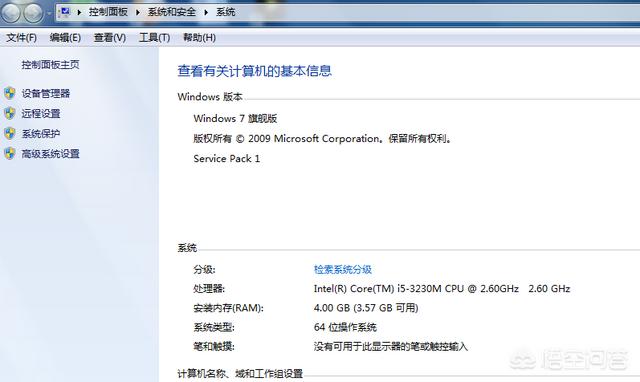The height and width of the screenshot is (382, 640).
Task: Click the heading 查看有关计算机的基本信息
Action: [x=254, y=71]
